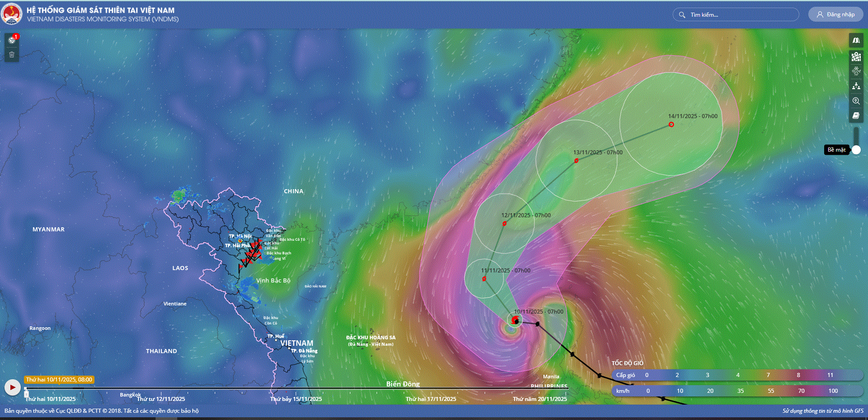Click the location search magnifier icon
Screen dimensions: 868x420
point(856,101)
